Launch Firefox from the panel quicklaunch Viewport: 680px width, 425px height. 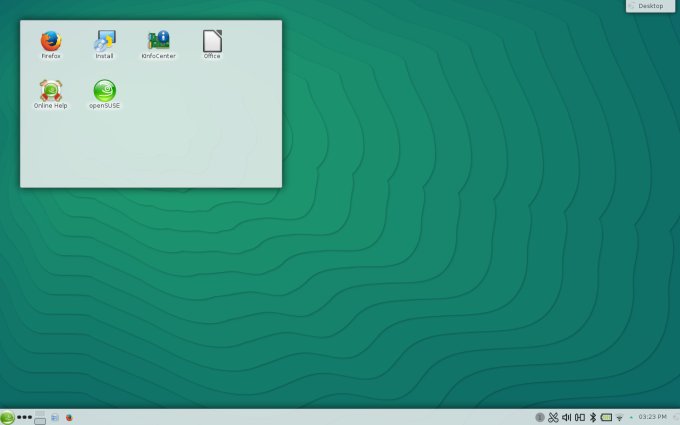[69, 418]
